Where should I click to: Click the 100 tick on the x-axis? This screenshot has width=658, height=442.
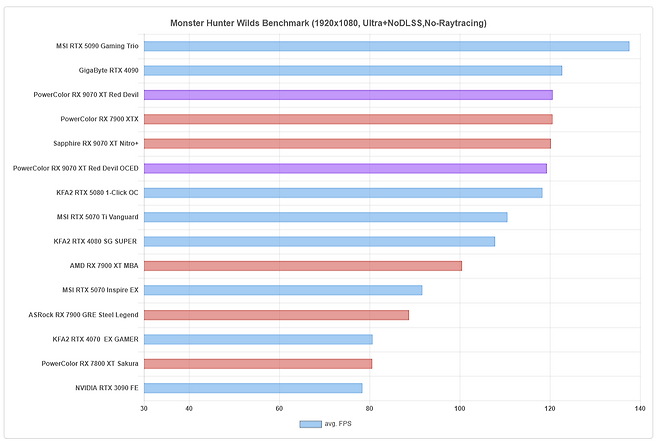460,408
